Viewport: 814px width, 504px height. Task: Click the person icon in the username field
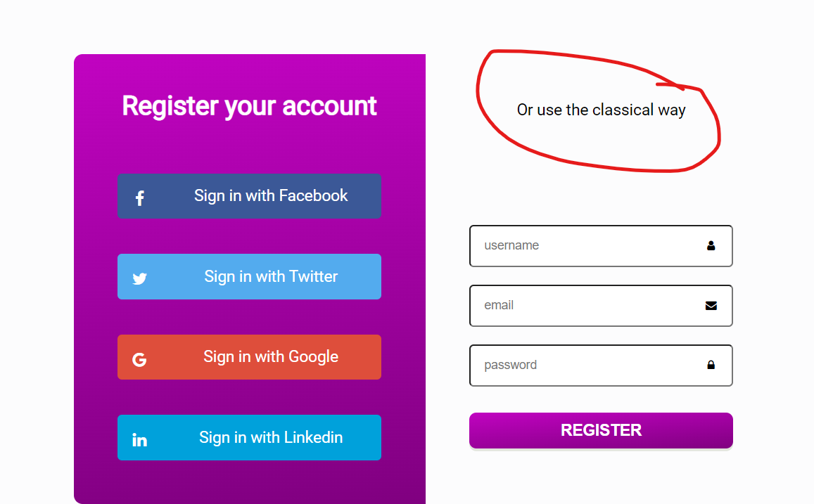(x=711, y=246)
